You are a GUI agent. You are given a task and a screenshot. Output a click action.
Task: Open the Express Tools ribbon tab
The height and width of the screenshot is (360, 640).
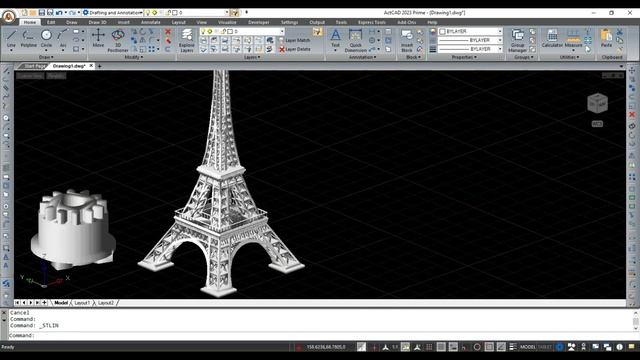point(372,22)
